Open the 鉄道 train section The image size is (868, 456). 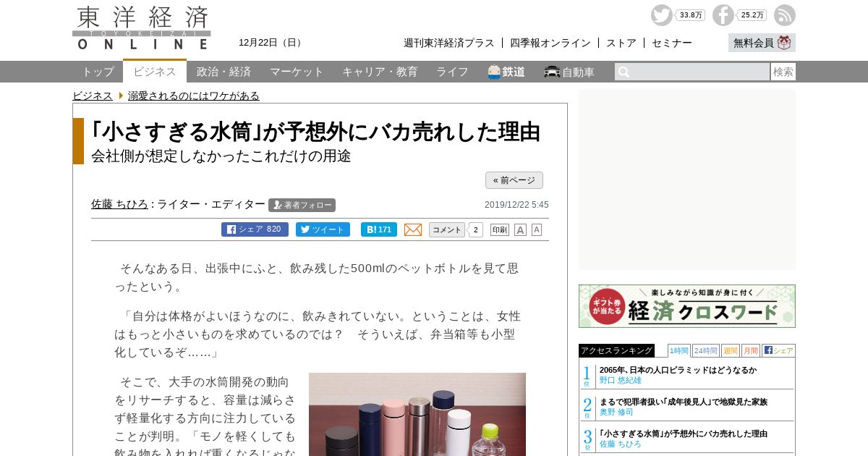(x=506, y=72)
